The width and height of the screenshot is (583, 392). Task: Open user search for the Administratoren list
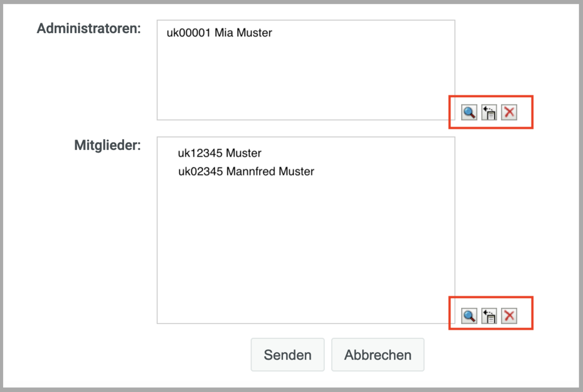469,112
